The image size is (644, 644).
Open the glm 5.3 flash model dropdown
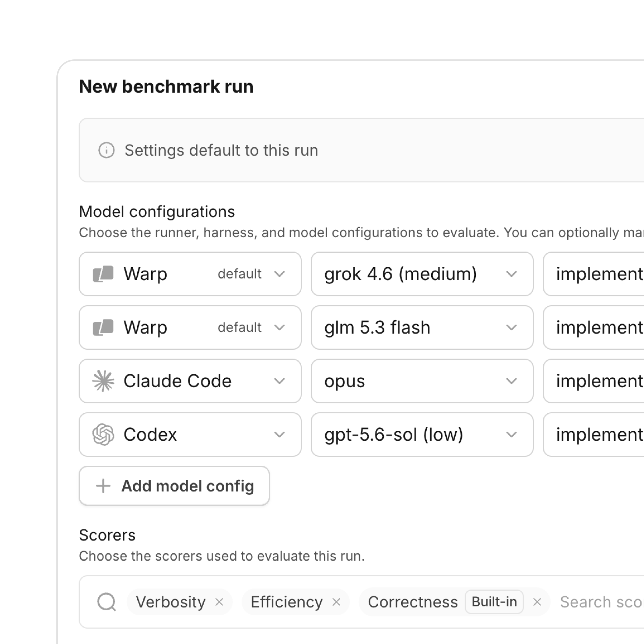tap(422, 327)
